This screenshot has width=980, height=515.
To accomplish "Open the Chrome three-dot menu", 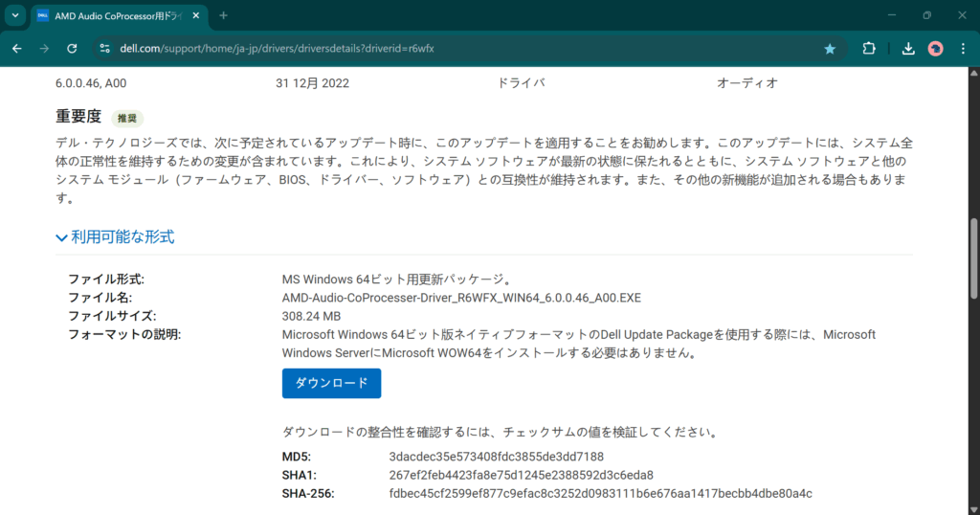I will (963, 49).
